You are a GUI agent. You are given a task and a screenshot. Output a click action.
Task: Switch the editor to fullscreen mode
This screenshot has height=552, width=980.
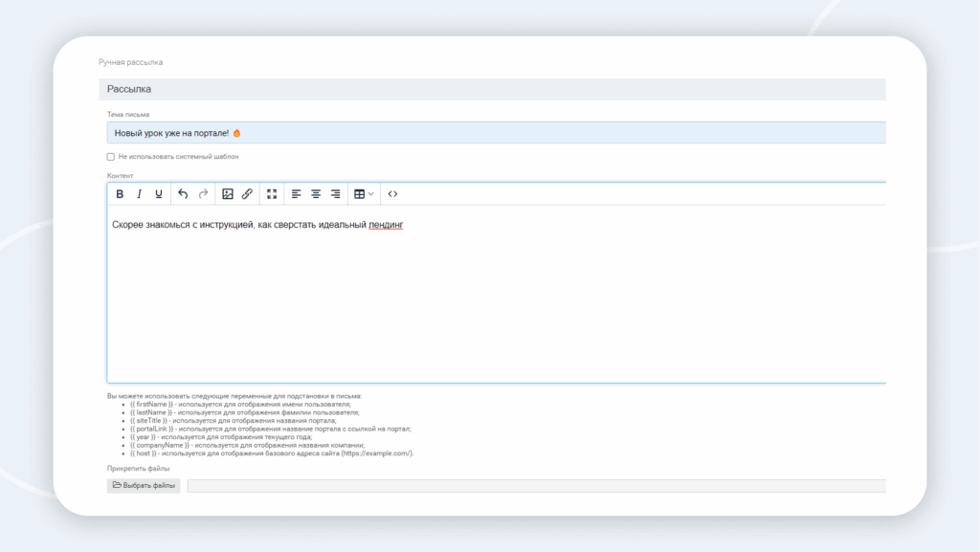coord(272,194)
